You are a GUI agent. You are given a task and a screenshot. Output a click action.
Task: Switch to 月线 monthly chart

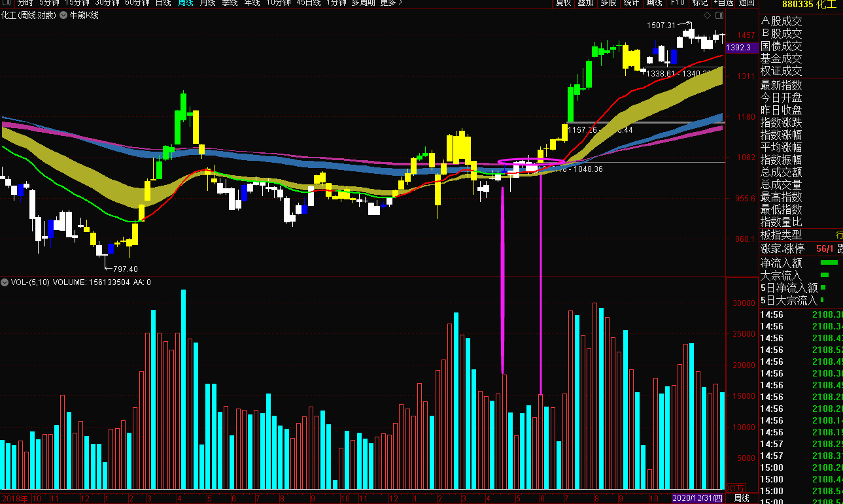pos(207,3)
